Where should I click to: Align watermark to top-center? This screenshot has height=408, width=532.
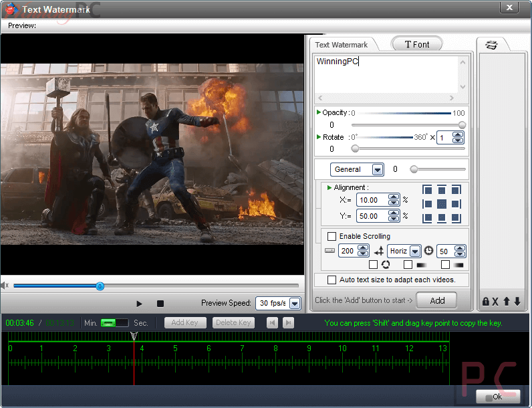[442, 189]
